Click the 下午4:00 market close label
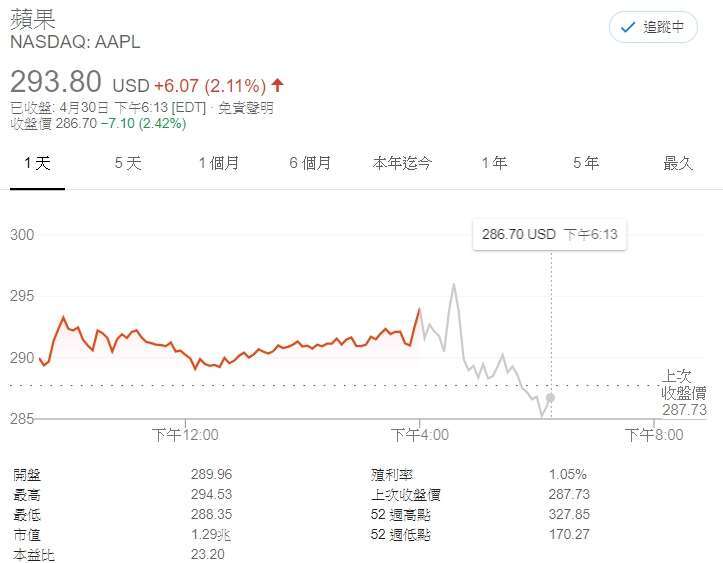 tap(419, 435)
